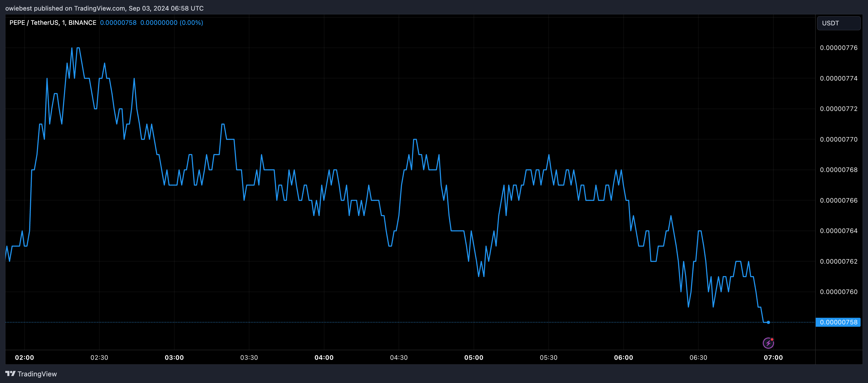Click the TradingView logo icon
The width and height of the screenshot is (868, 383).
pyautogui.click(x=11, y=373)
